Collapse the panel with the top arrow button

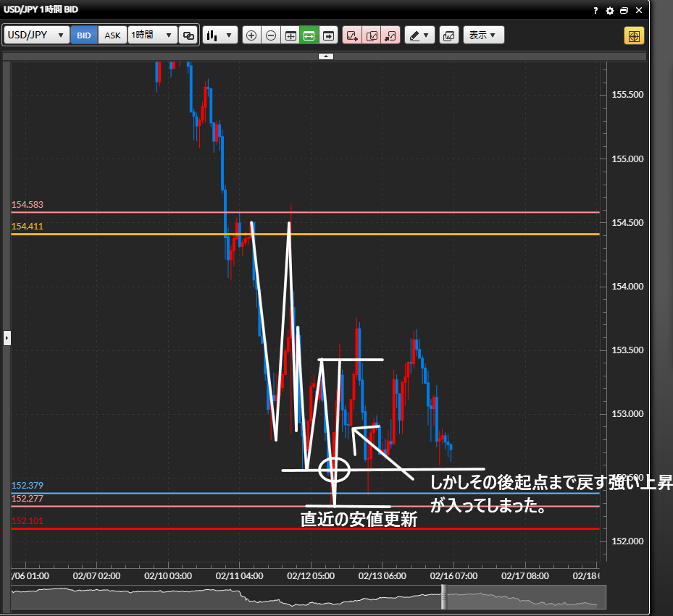tap(326, 56)
